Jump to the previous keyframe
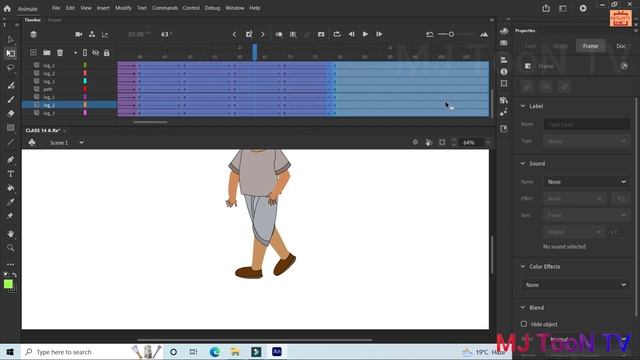The height and width of the screenshot is (360, 640). (x=234, y=34)
